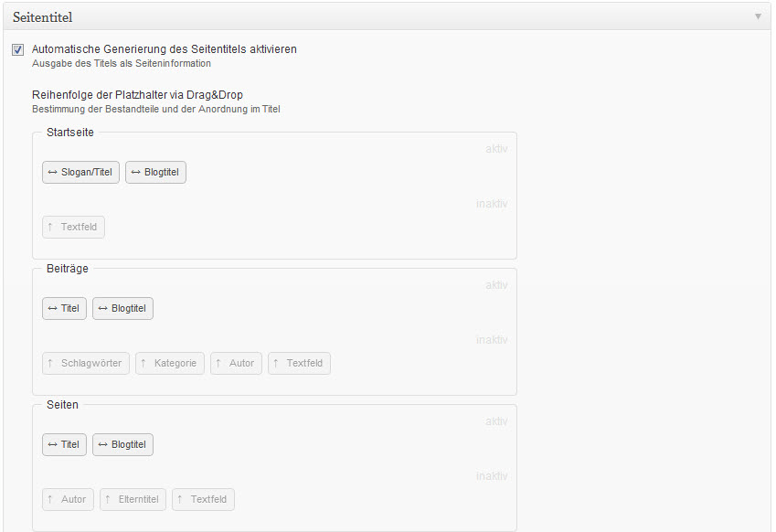Click 'Reihenfolge der Platzhalter via Drag&Drop' text
The width and height of the screenshot is (776, 532).
pyautogui.click(x=138, y=94)
